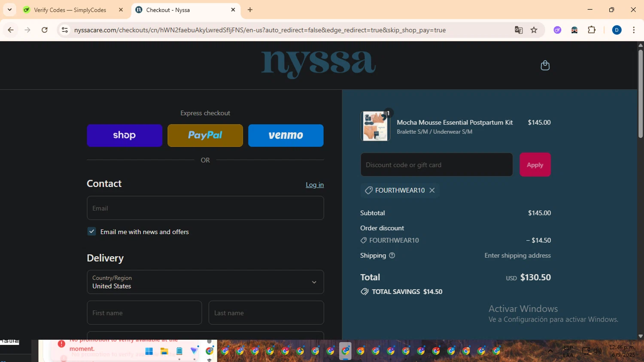The height and width of the screenshot is (362, 644).
Task: Click the Discount code or gift card field
Action: click(x=437, y=165)
